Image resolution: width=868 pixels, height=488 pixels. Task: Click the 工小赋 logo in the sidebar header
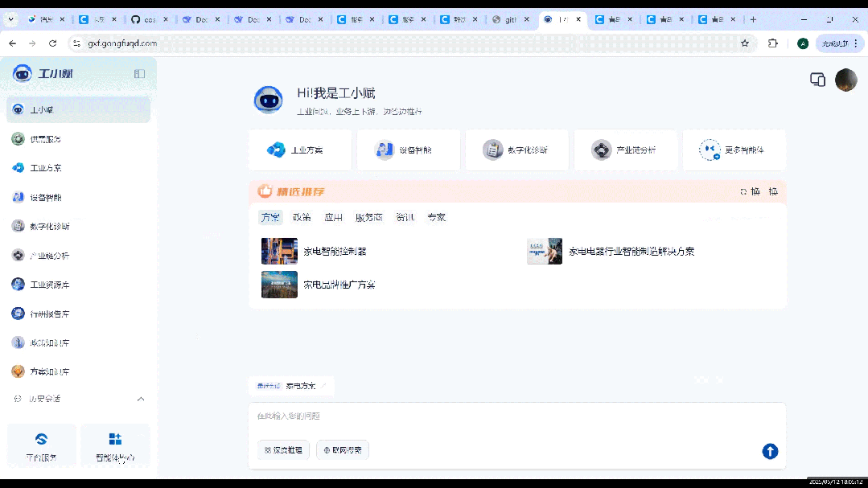(43, 73)
